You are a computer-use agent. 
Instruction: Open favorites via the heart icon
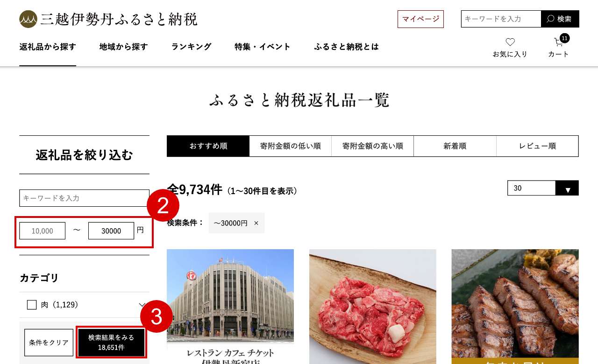[x=510, y=42]
